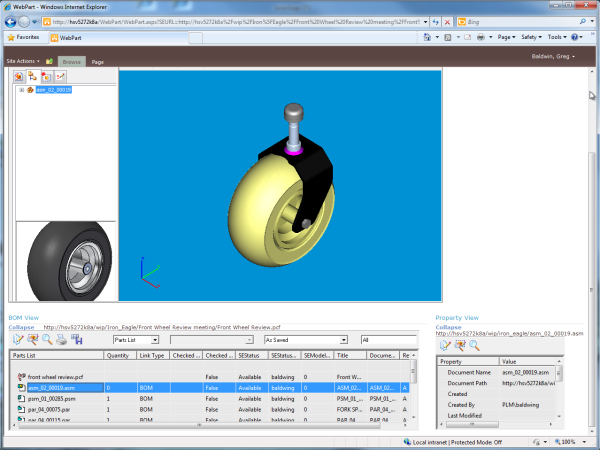Collapse the Property View section
The height and width of the screenshot is (450, 600).
click(449, 327)
